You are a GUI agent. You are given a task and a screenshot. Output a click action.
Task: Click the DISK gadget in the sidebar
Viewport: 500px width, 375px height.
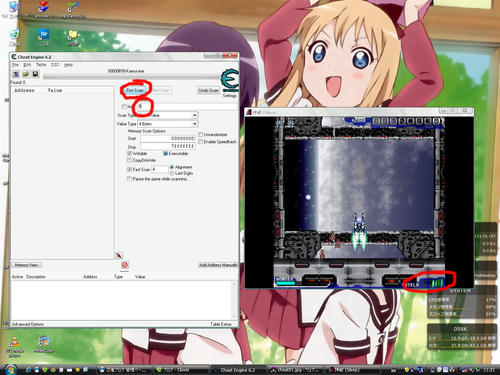pyautogui.click(x=462, y=337)
